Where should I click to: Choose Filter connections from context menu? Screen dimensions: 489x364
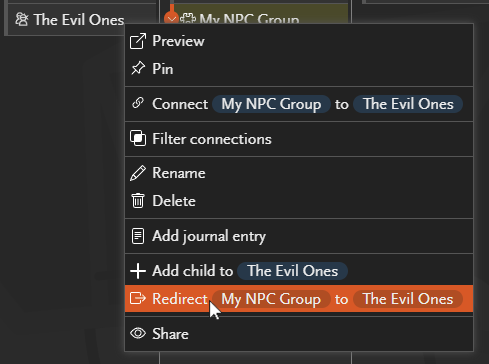(x=299, y=139)
